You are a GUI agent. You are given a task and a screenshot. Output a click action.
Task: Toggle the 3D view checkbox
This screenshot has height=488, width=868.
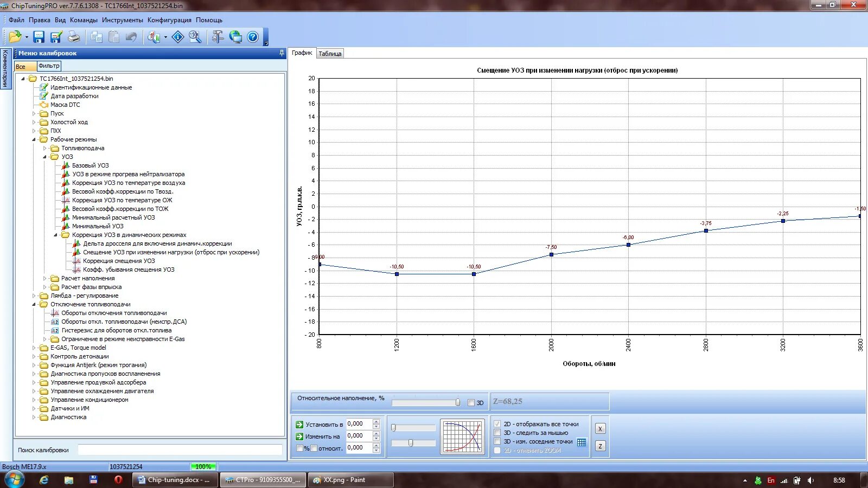coord(471,403)
